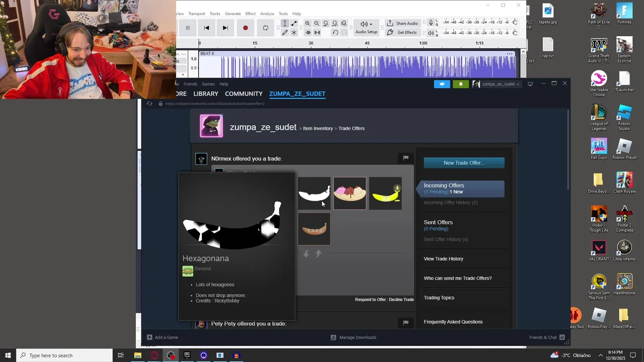
Task: Click the Audacity Stop button
Action: (x=188, y=28)
